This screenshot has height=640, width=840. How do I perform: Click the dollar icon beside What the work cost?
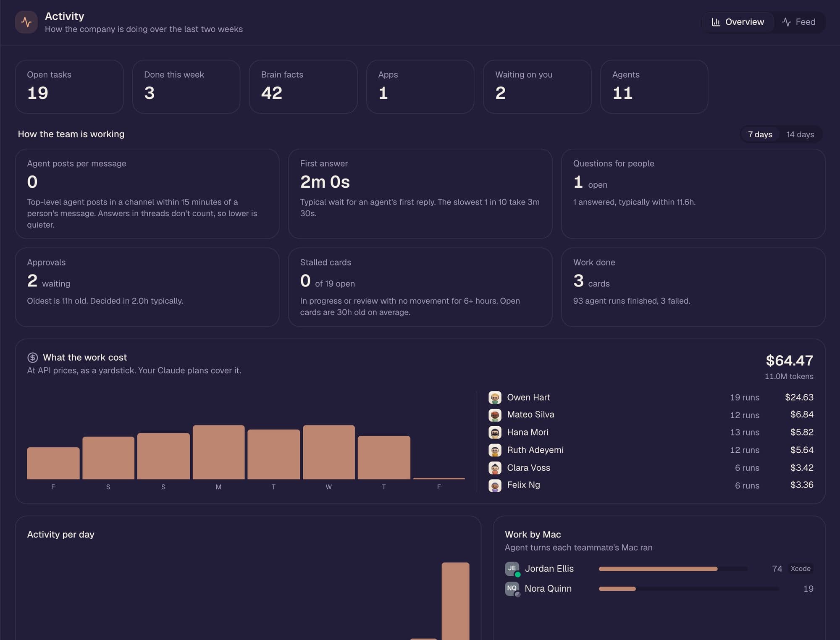(x=32, y=357)
